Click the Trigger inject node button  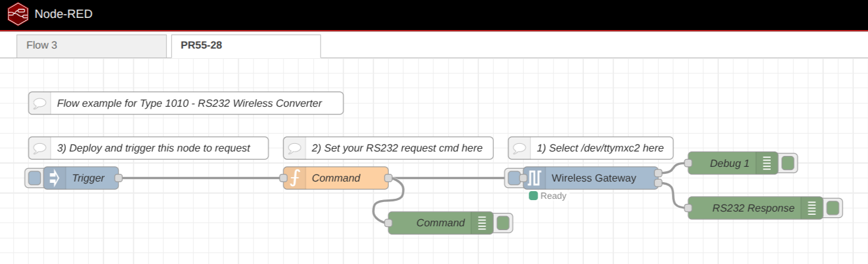(x=35, y=178)
